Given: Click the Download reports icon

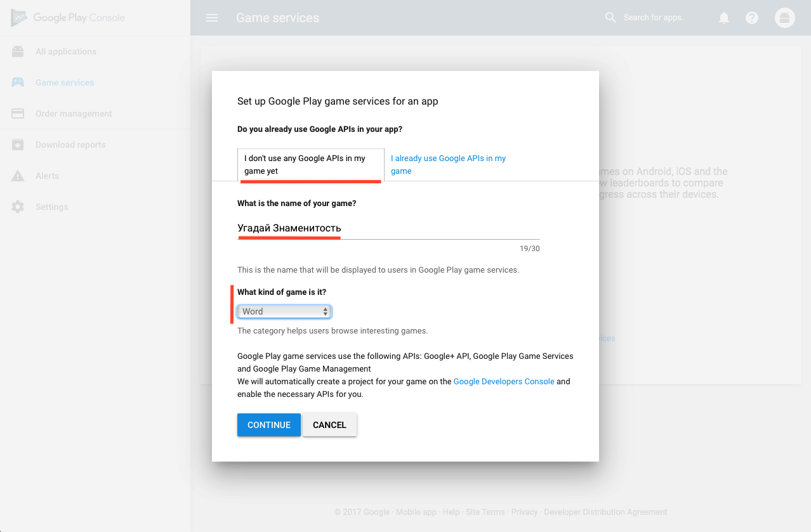Looking at the screenshot, I should (x=18, y=145).
